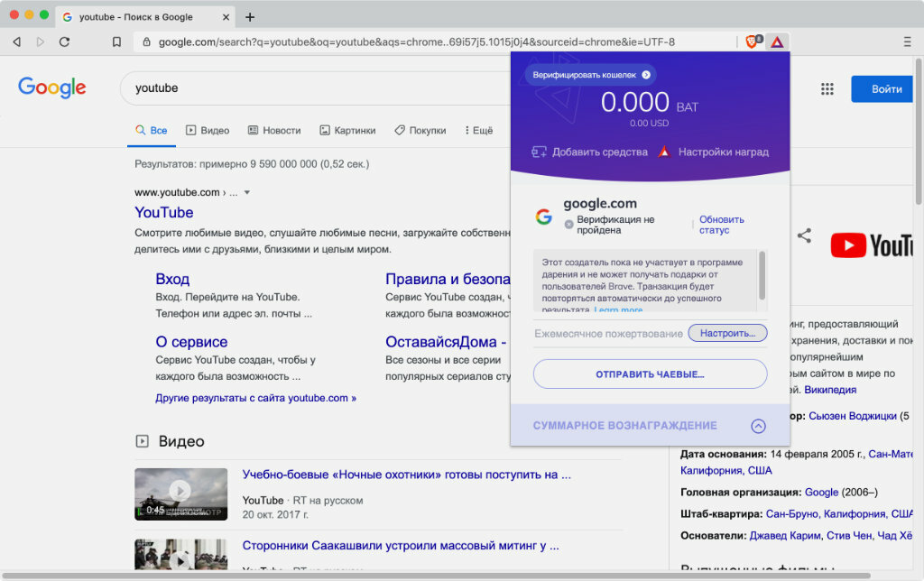The image size is (924, 581).
Task: Open the Ещё more filters menu
Action: click(478, 130)
